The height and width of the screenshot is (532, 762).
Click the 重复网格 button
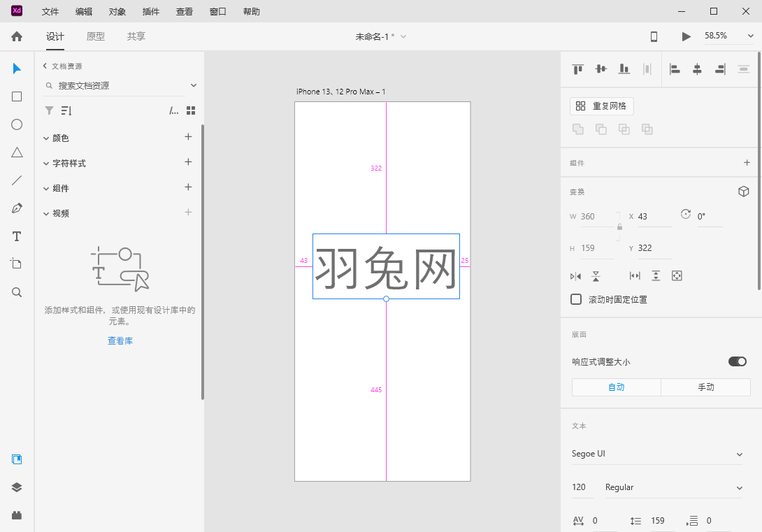point(602,106)
